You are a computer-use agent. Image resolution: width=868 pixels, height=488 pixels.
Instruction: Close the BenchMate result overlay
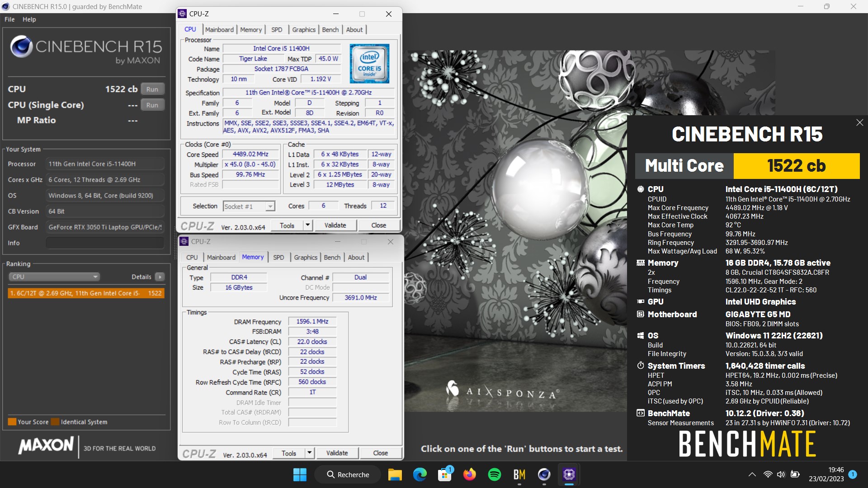[x=859, y=122]
